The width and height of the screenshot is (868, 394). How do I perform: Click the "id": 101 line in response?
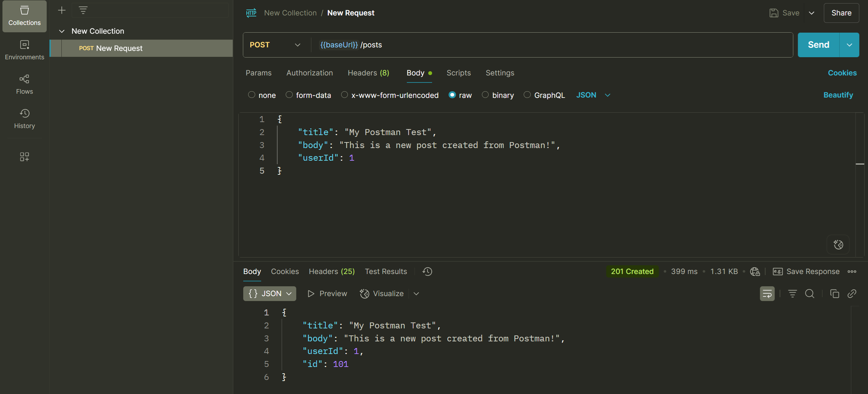325,364
